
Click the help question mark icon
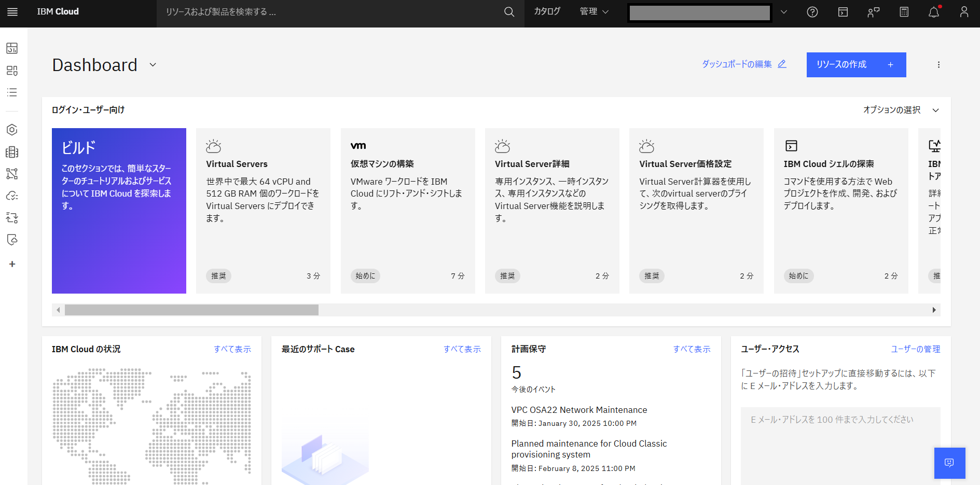(x=812, y=12)
